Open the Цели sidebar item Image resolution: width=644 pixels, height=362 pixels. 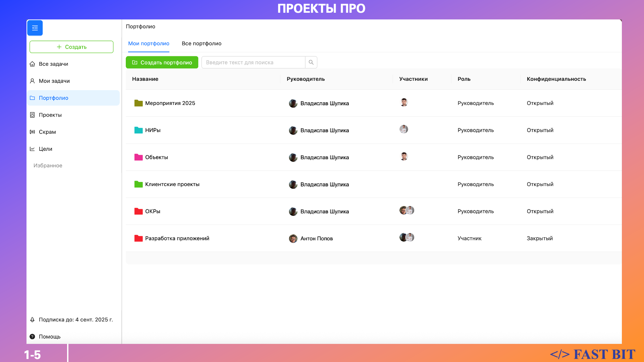45,149
